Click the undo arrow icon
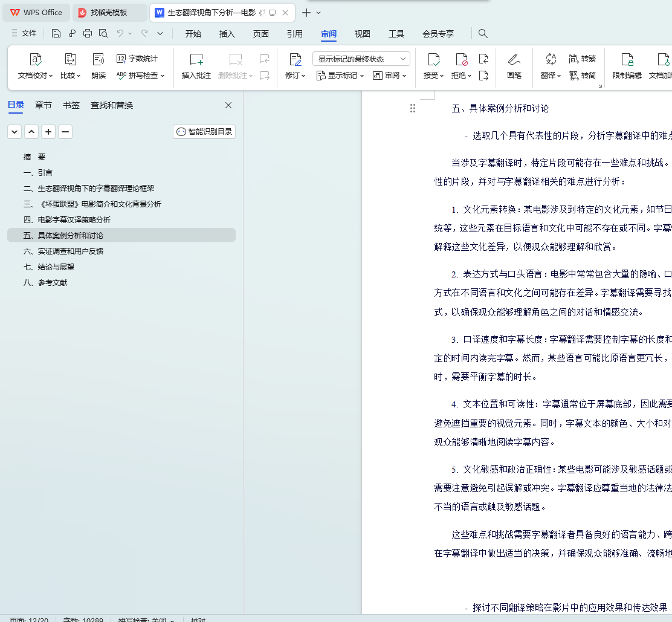 120,33
